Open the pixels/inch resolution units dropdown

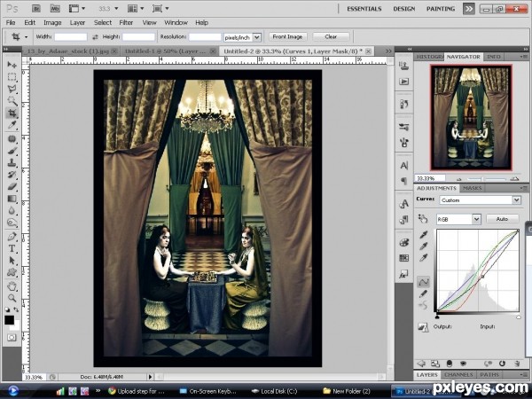coord(257,37)
